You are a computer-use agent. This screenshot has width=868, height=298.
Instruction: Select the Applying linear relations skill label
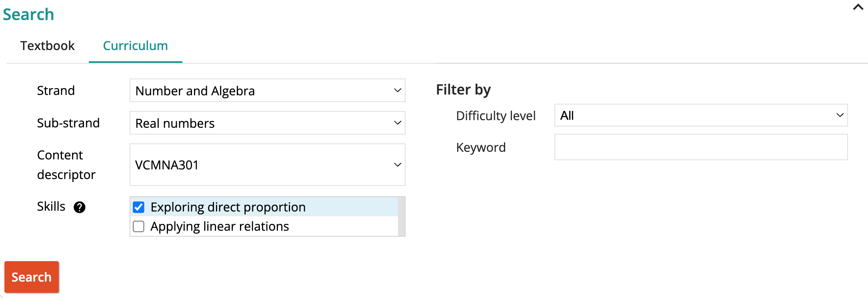click(x=220, y=226)
